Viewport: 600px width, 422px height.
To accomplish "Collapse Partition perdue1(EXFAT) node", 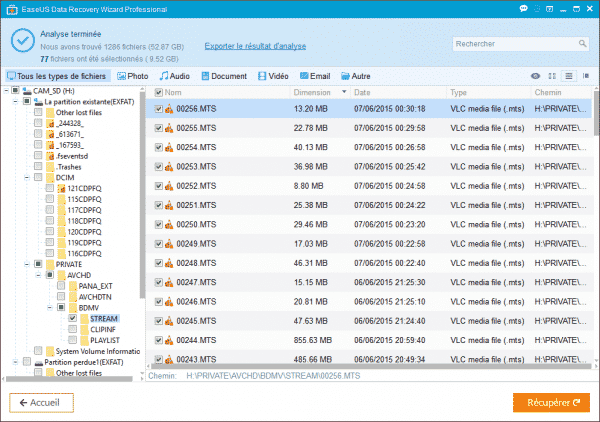I will tap(15, 362).
